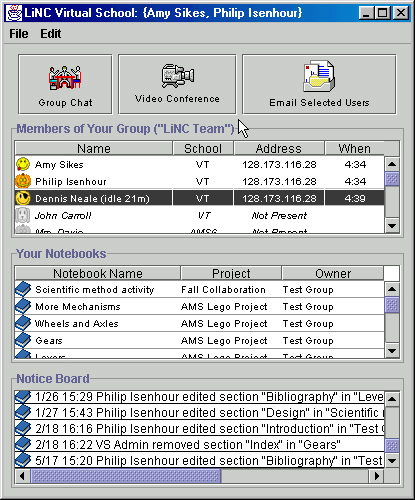Open the Group Chat button

click(x=65, y=84)
